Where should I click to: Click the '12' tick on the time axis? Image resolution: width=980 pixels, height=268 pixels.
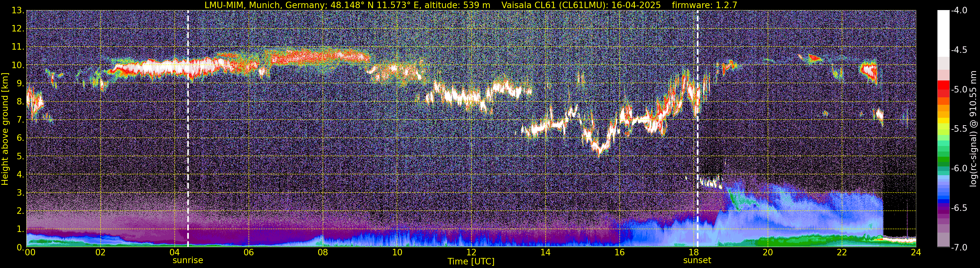click(471, 252)
